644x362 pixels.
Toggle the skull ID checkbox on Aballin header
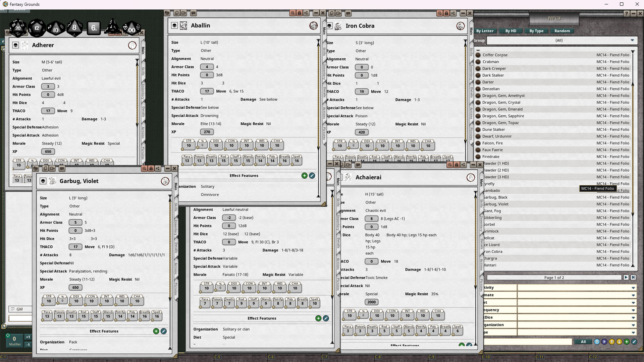(x=175, y=25)
